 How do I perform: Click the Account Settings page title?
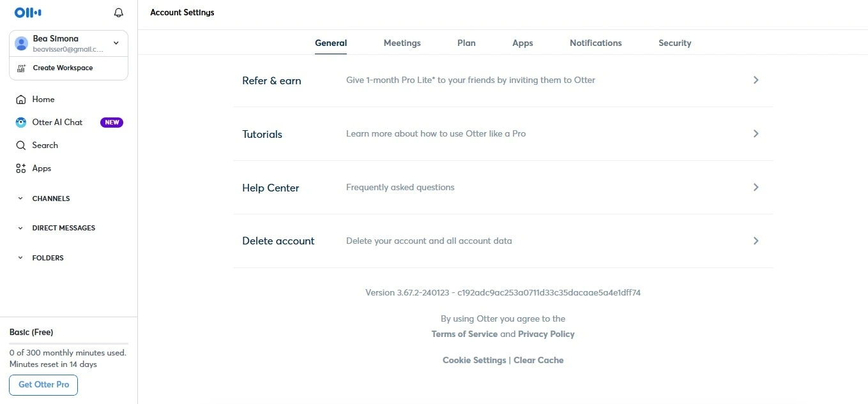(x=182, y=13)
